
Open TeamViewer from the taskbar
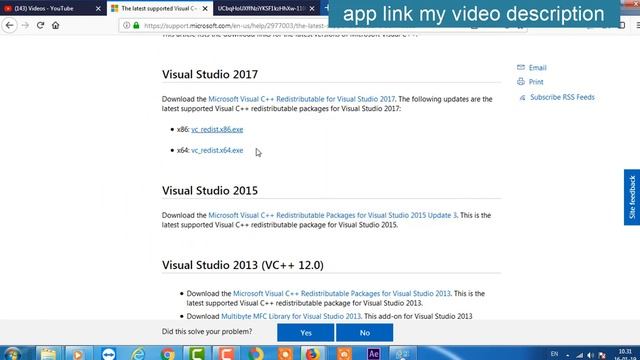coord(109,353)
